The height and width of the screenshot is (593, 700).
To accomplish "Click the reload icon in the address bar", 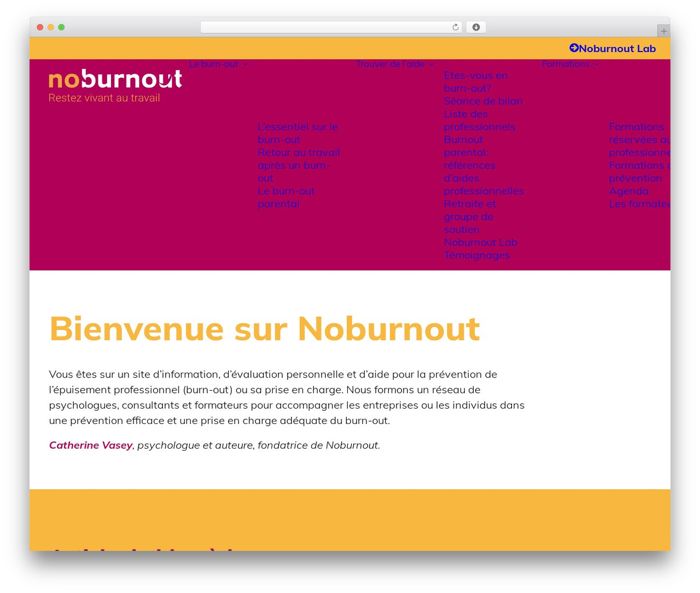I will (x=455, y=27).
